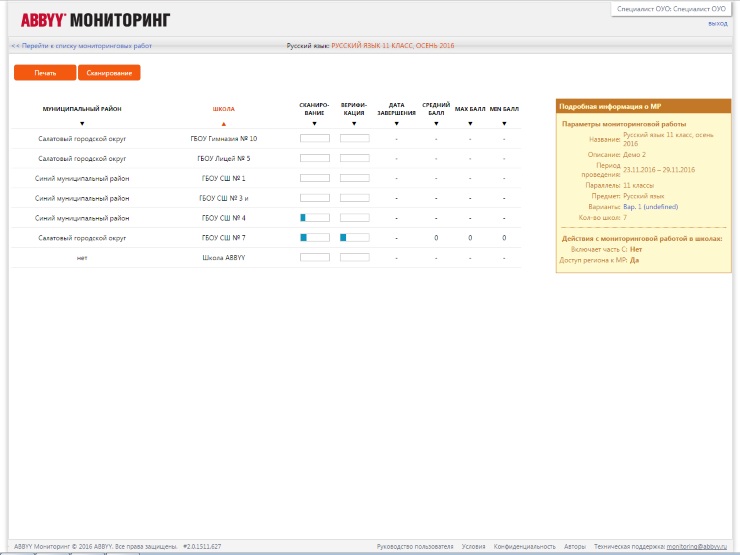Click the user label Специалист ОУО
The height and width of the screenshot is (555, 740).
click(671, 9)
